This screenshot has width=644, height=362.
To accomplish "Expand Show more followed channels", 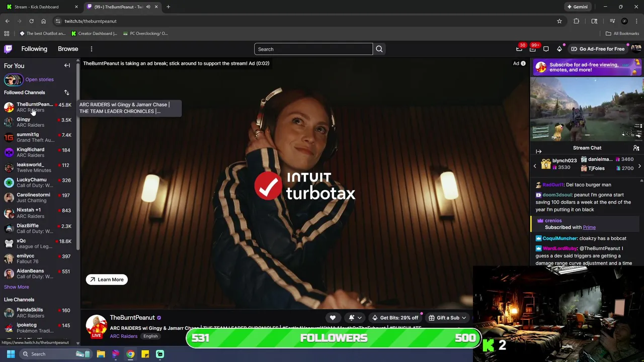I will [x=17, y=287].
